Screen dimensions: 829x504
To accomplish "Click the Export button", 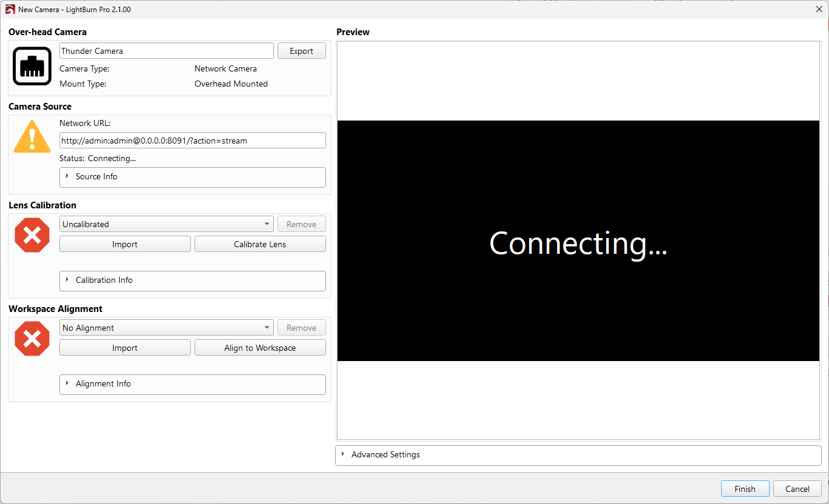I will [301, 51].
